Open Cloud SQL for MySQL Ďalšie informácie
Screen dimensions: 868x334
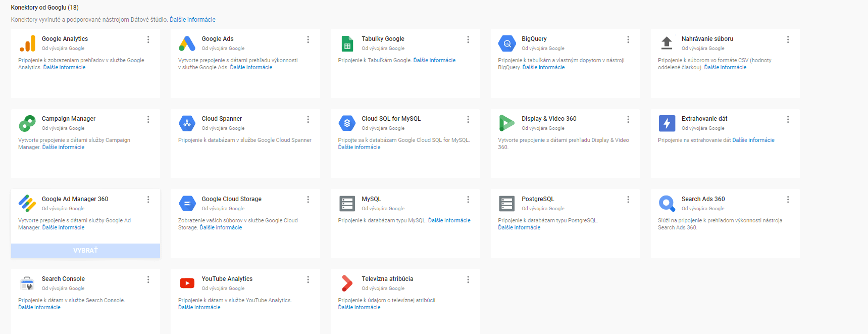click(359, 147)
